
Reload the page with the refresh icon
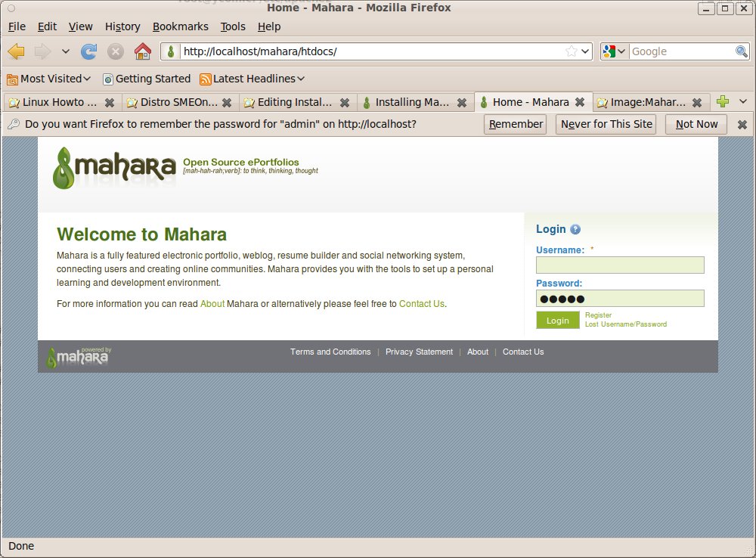pos(88,51)
